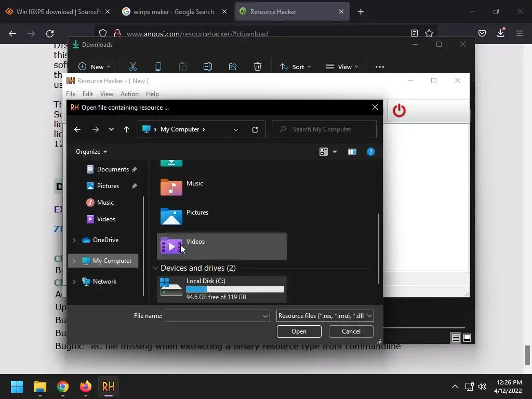Screen dimensions: 532x399
Task: Open a new browser tab
Action: pos(361,12)
